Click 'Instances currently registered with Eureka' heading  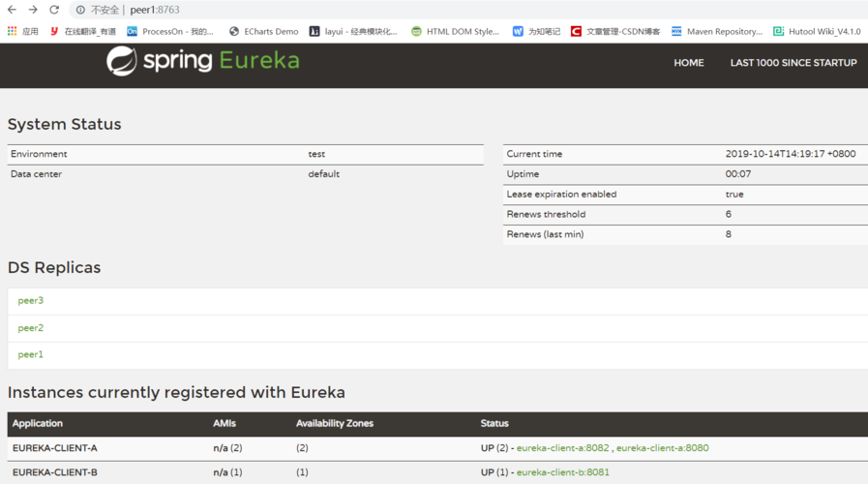[x=176, y=393]
